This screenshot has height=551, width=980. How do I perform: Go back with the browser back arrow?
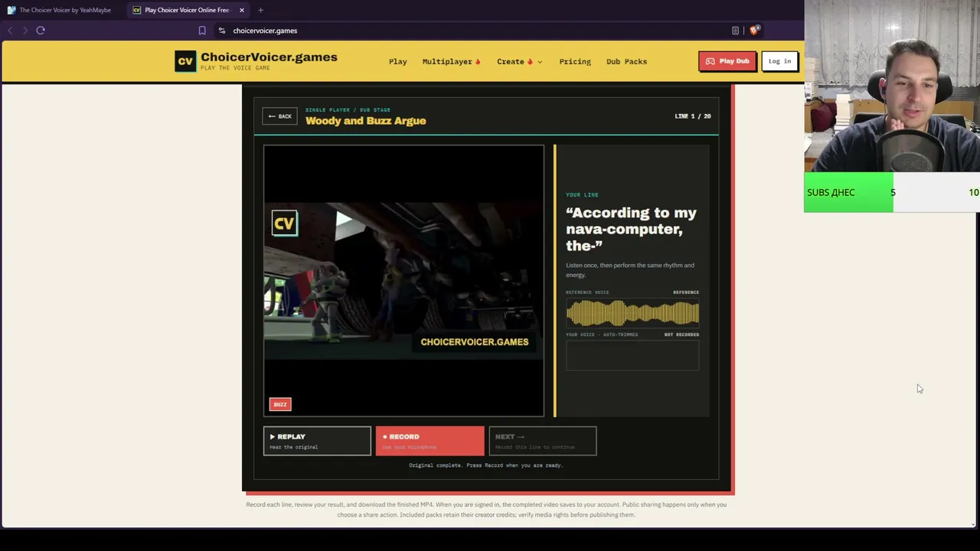(10, 31)
